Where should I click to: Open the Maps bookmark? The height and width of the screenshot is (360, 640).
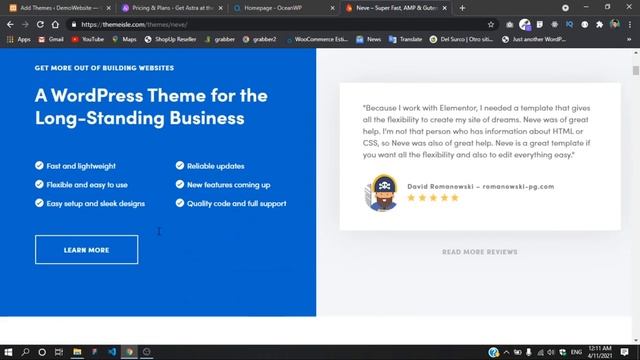[124, 39]
